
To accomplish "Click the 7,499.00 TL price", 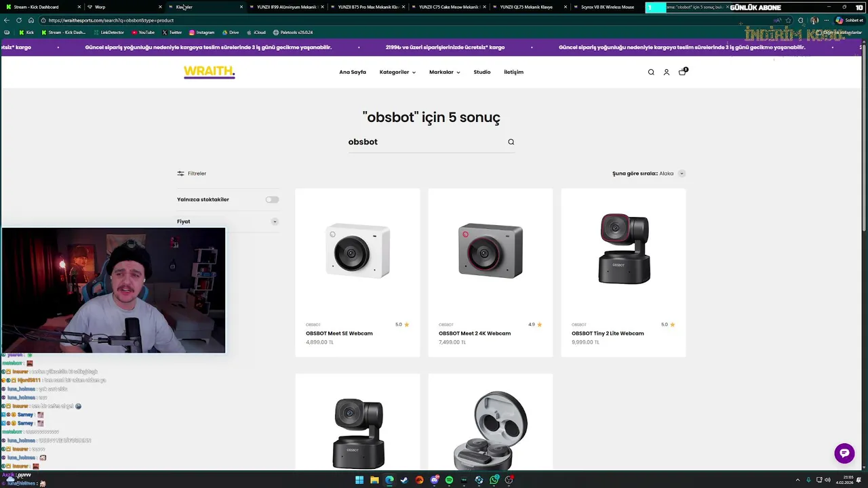I will click(452, 342).
